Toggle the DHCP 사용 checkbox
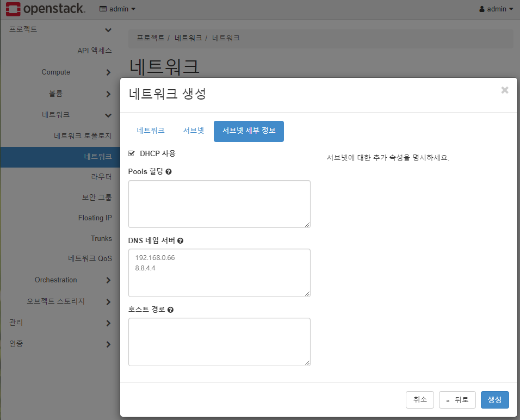The width and height of the screenshot is (520, 420). pyautogui.click(x=131, y=153)
